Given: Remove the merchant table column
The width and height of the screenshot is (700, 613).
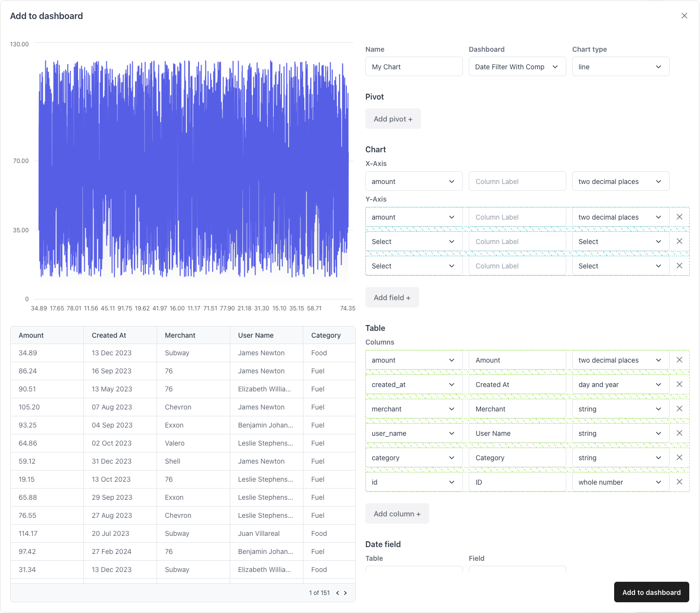Looking at the screenshot, I should point(679,409).
